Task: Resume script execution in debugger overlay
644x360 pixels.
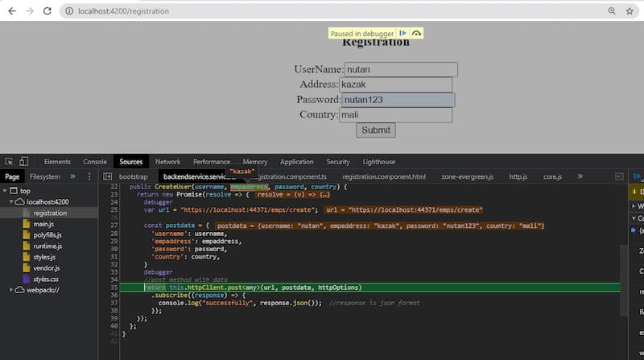Action: 403,33
